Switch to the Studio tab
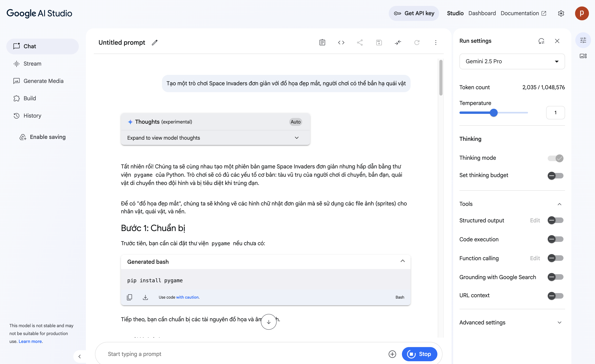Viewport: 595px width, 364px height. pos(455,13)
